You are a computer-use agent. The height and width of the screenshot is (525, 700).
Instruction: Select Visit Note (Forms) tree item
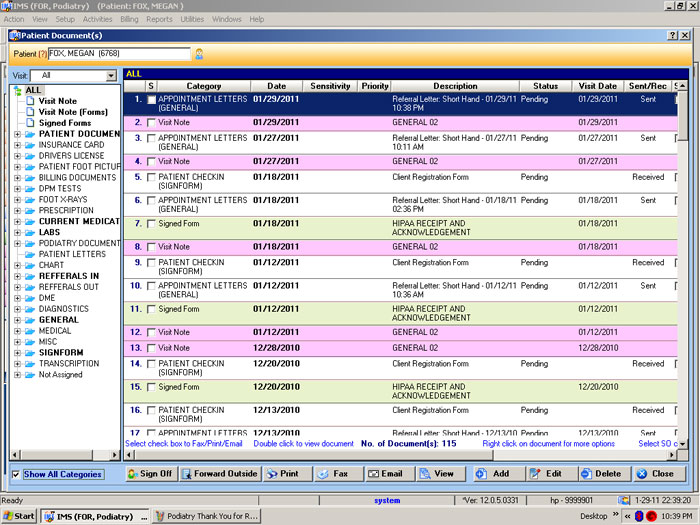[73, 112]
